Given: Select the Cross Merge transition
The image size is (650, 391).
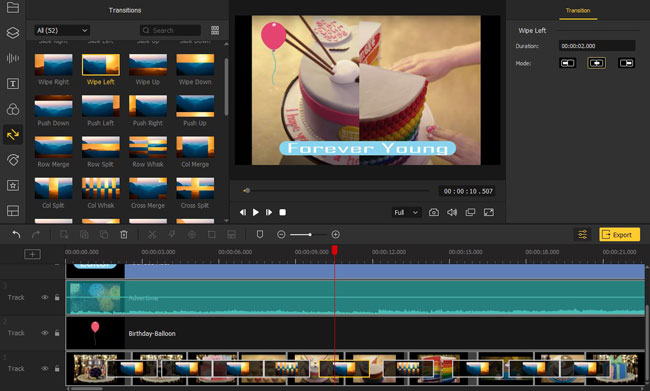Looking at the screenshot, I should (148, 188).
